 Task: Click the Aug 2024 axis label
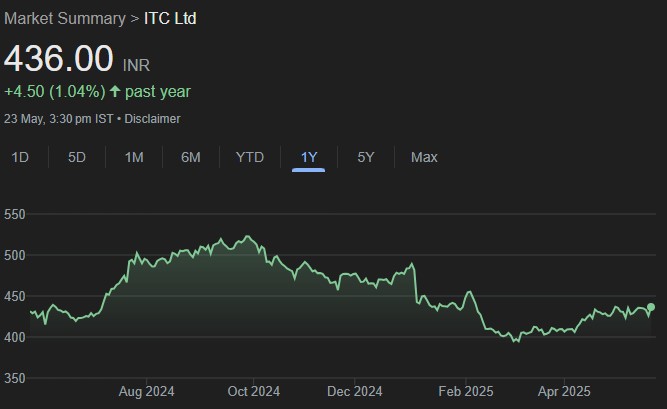coord(146,391)
